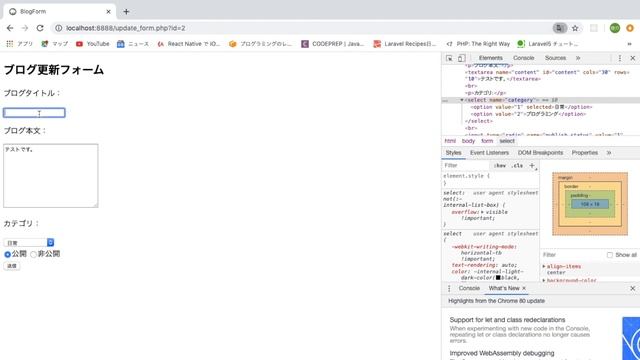
Task: Close the BlogForm tab
Action: [x=108, y=11]
